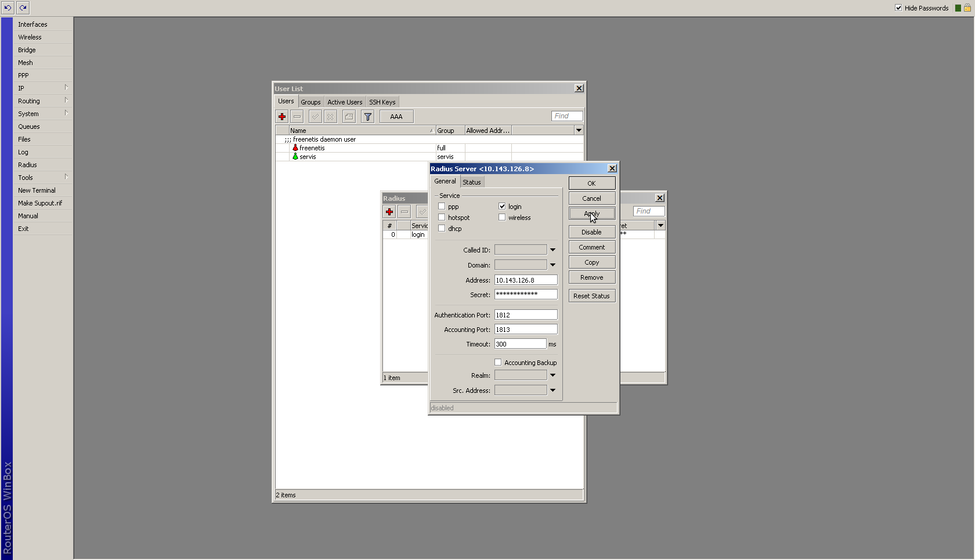Enable the ppp service checkbox

click(x=442, y=207)
